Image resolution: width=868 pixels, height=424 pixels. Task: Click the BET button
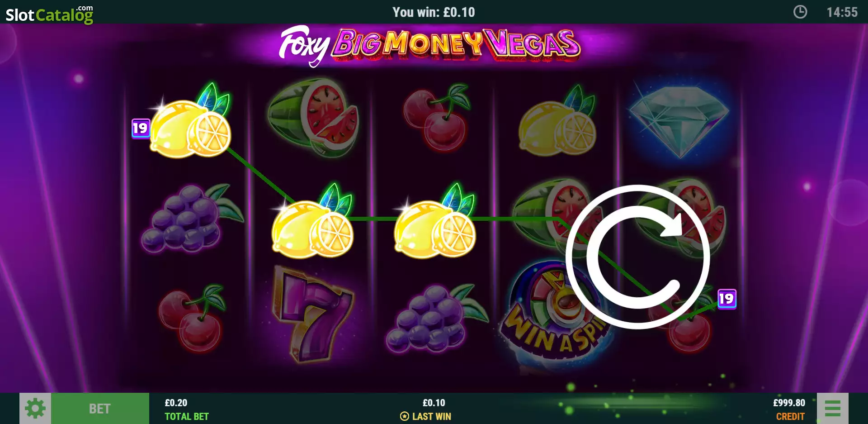[100, 409]
